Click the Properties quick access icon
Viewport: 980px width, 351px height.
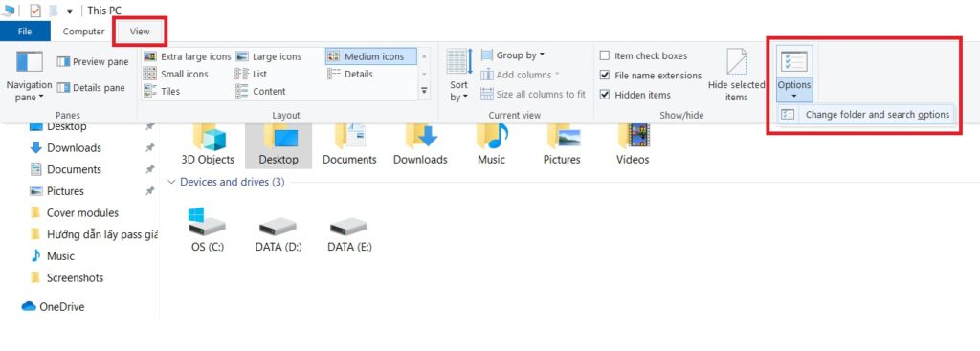[35, 10]
